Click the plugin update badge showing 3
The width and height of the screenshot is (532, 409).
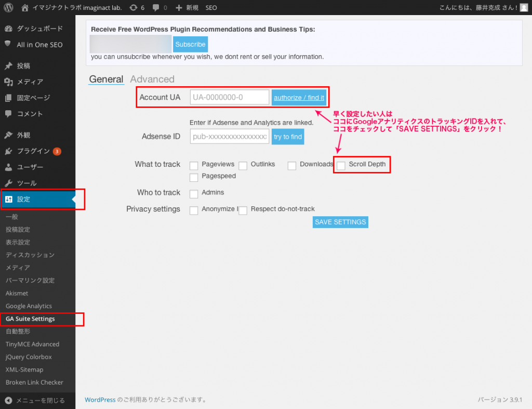pyautogui.click(x=57, y=151)
